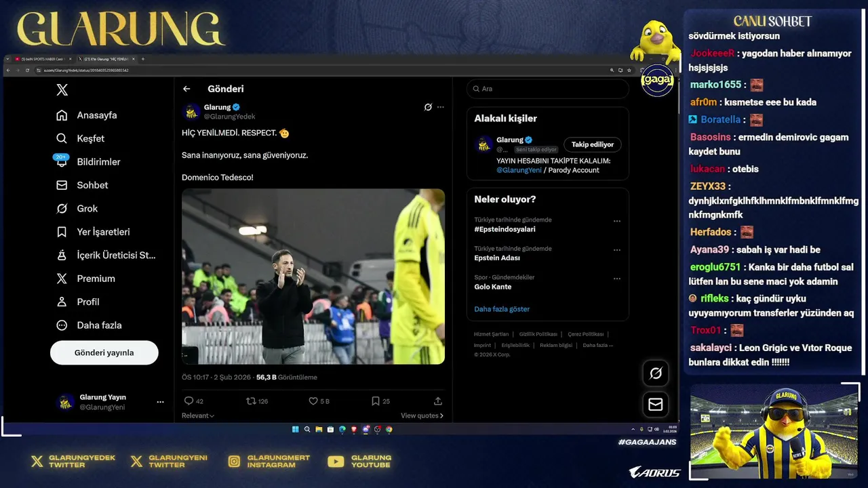The image size is (868, 488).
Task: Go back using the Gönderi arrow
Action: point(186,89)
